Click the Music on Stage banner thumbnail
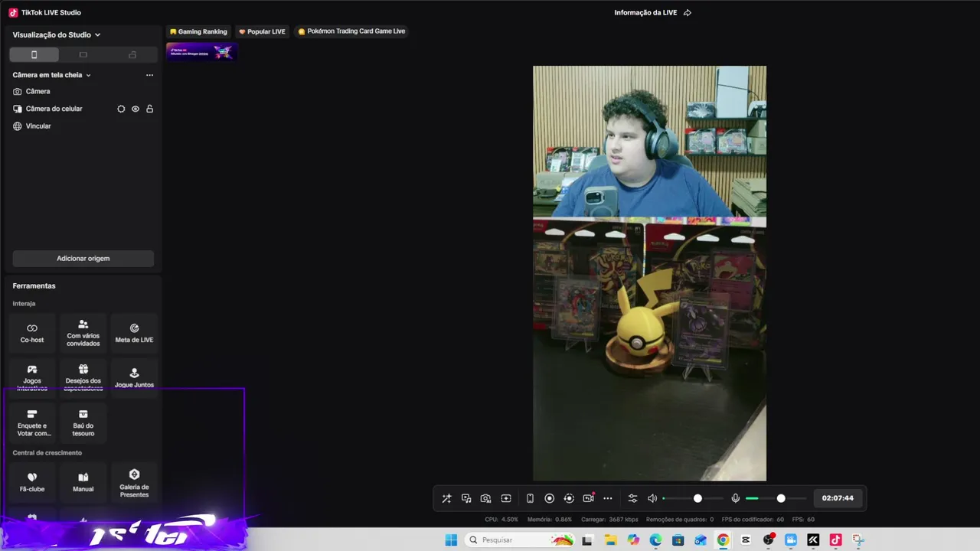The image size is (980, 551). click(x=201, y=51)
